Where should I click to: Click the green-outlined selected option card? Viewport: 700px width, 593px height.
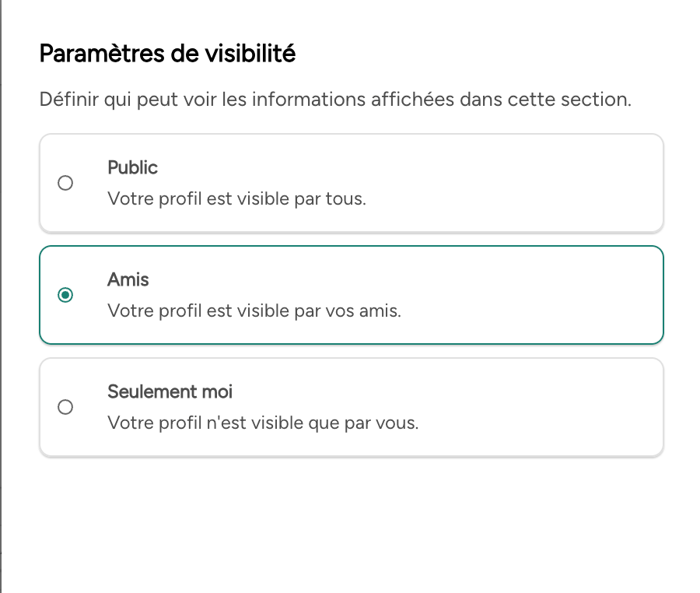click(x=506, y=295)
